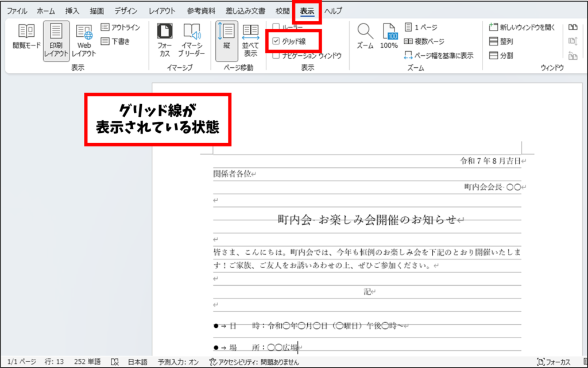Enable the ルーラー (Ruler) checkbox
This screenshot has width=588, height=368.
pos(276,27)
